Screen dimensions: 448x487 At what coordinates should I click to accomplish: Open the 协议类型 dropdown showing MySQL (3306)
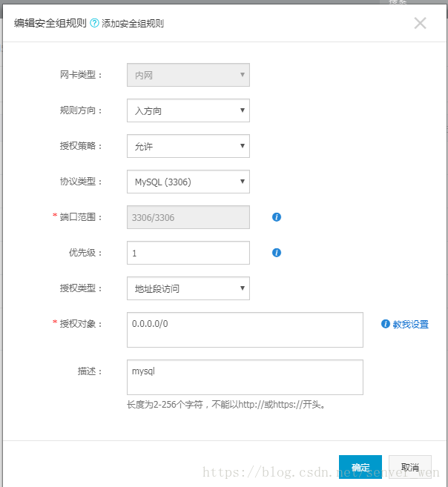coord(188,182)
